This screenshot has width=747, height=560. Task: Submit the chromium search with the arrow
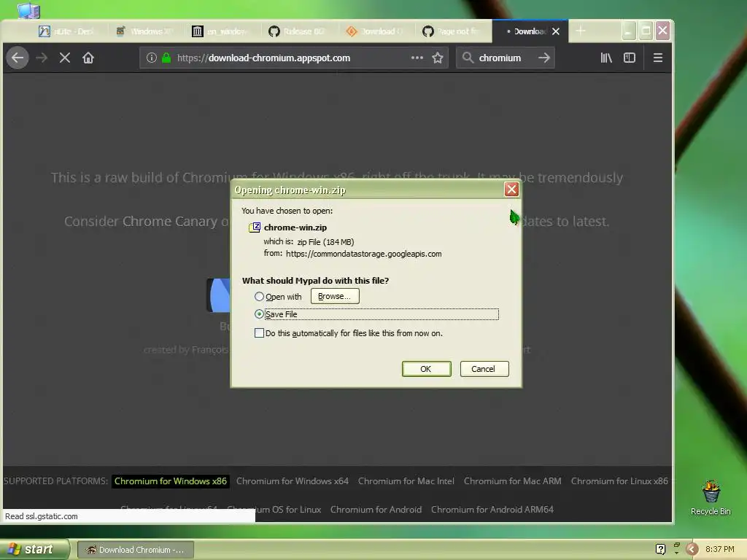click(543, 58)
